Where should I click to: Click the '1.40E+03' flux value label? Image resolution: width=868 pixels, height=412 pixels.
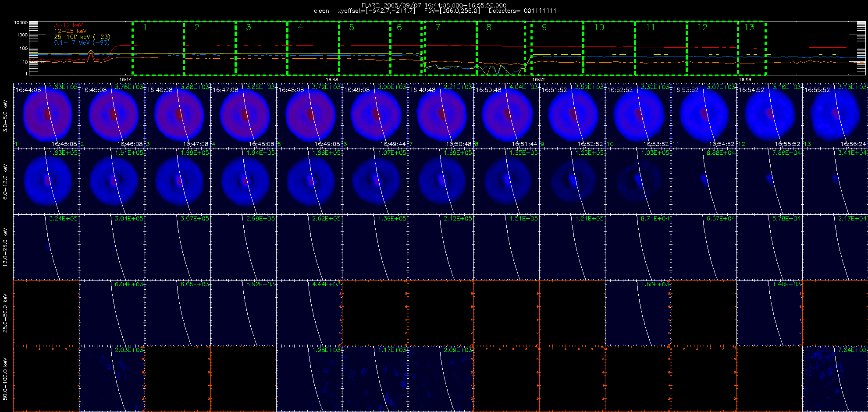(786, 284)
